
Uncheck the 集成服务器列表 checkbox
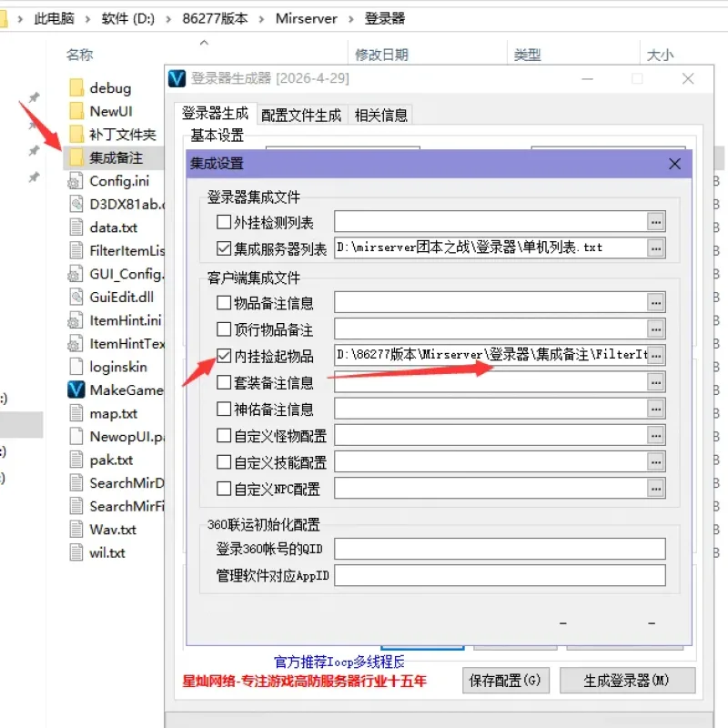(224, 248)
